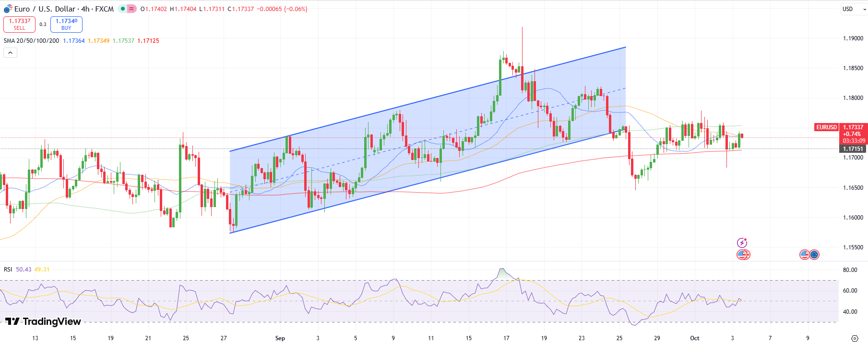The height and width of the screenshot is (345, 868).
Task: Select the RSI indicator legend
Action: (8, 270)
